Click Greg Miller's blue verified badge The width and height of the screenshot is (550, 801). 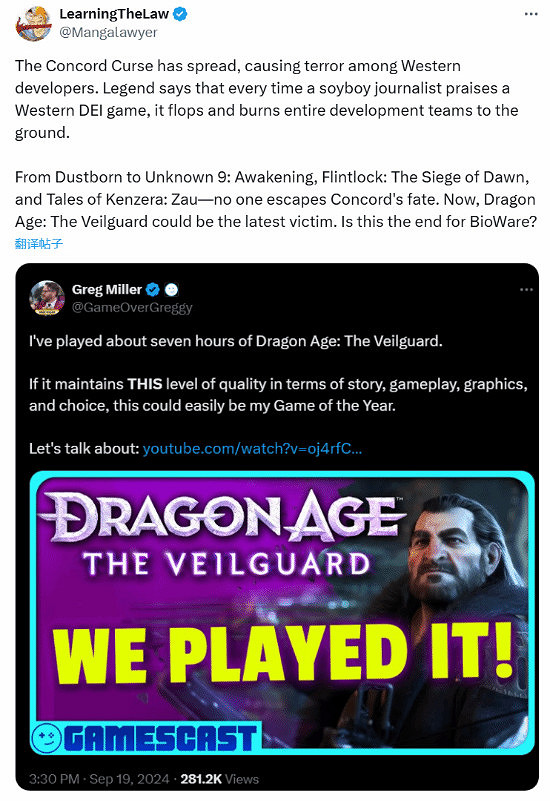(x=153, y=290)
